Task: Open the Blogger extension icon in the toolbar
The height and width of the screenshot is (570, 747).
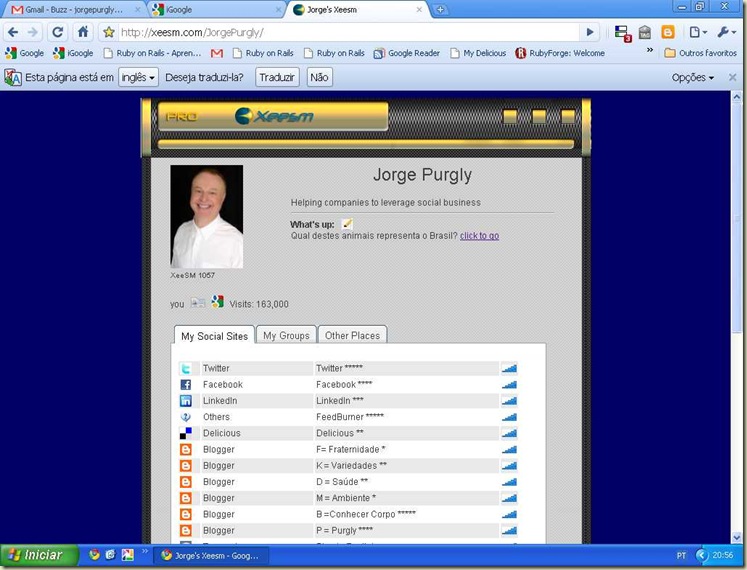Action: [x=668, y=32]
